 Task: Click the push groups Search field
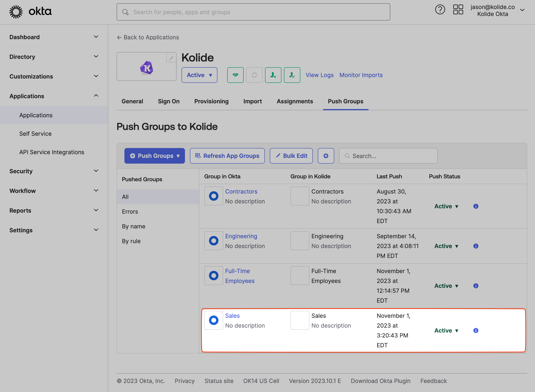click(x=392, y=156)
